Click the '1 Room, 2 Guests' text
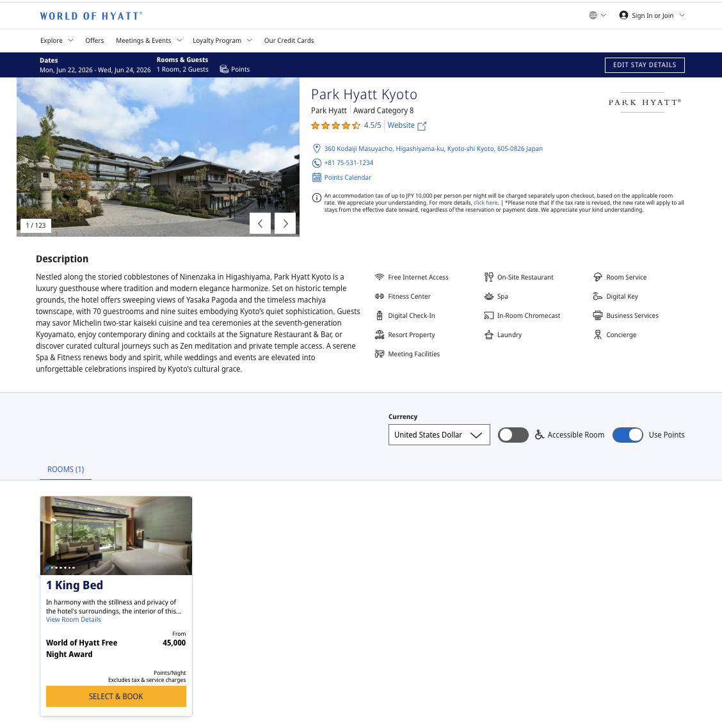The image size is (722, 728). (x=182, y=70)
